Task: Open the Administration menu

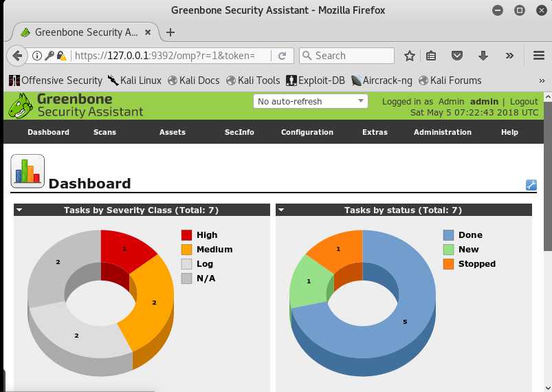Action: 443,132
